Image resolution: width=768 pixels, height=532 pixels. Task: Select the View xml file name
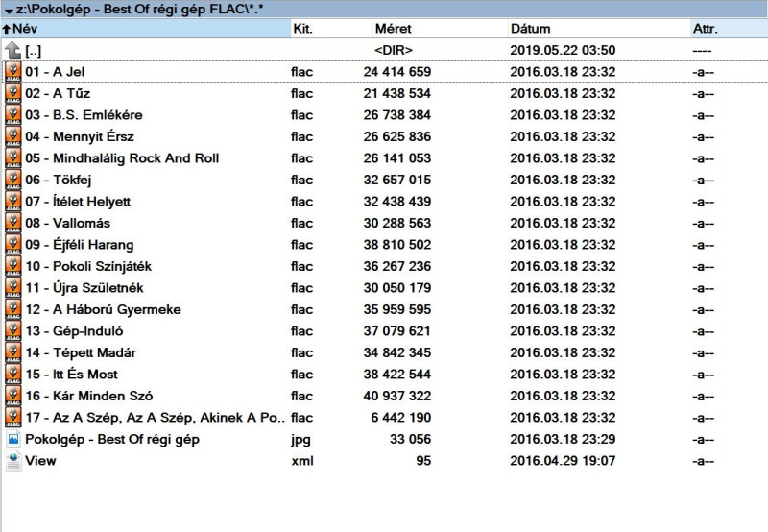pos(40,461)
